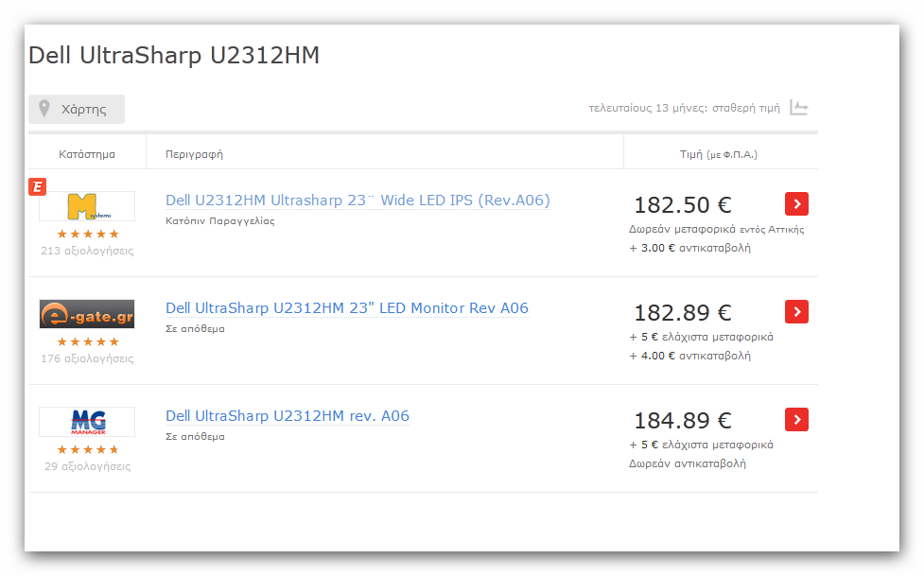Screen dimensions: 924x576
Task: Open the M Systems store logo
Action: pyautogui.click(x=87, y=206)
